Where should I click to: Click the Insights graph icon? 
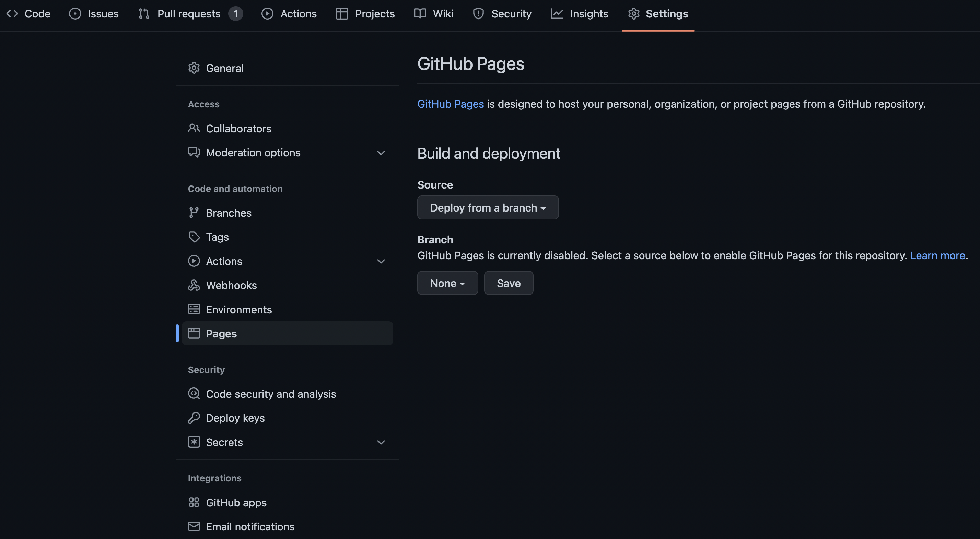pos(557,14)
